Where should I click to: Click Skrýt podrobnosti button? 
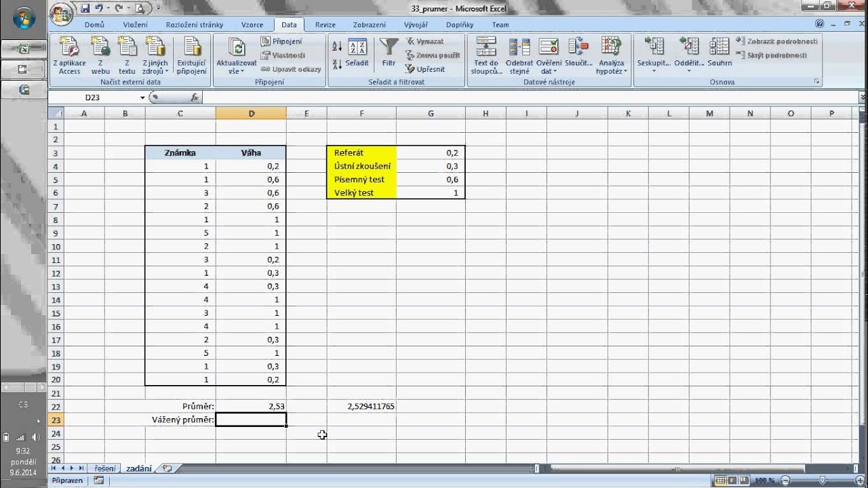click(x=772, y=55)
